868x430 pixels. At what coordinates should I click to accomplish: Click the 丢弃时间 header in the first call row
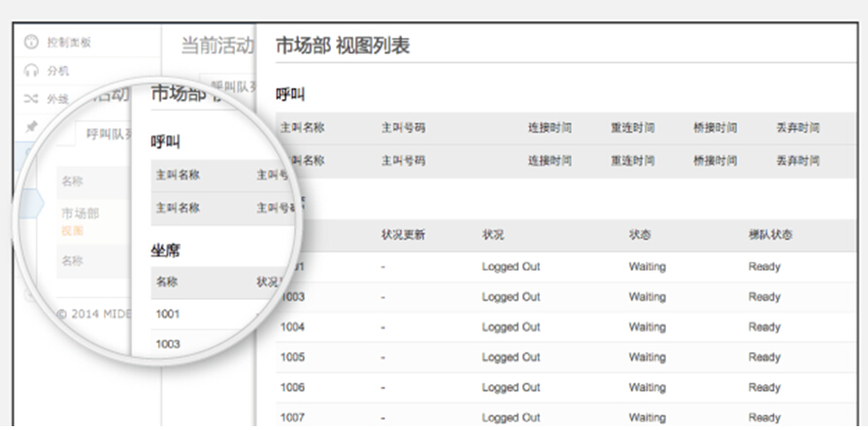pos(798,128)
